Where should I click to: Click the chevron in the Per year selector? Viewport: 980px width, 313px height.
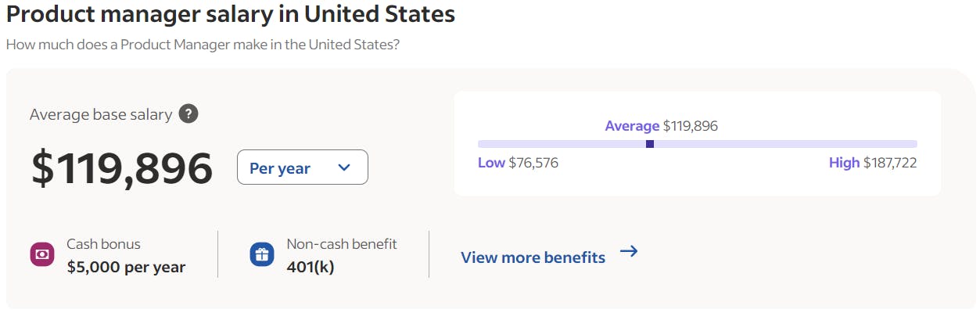point(344,167)
